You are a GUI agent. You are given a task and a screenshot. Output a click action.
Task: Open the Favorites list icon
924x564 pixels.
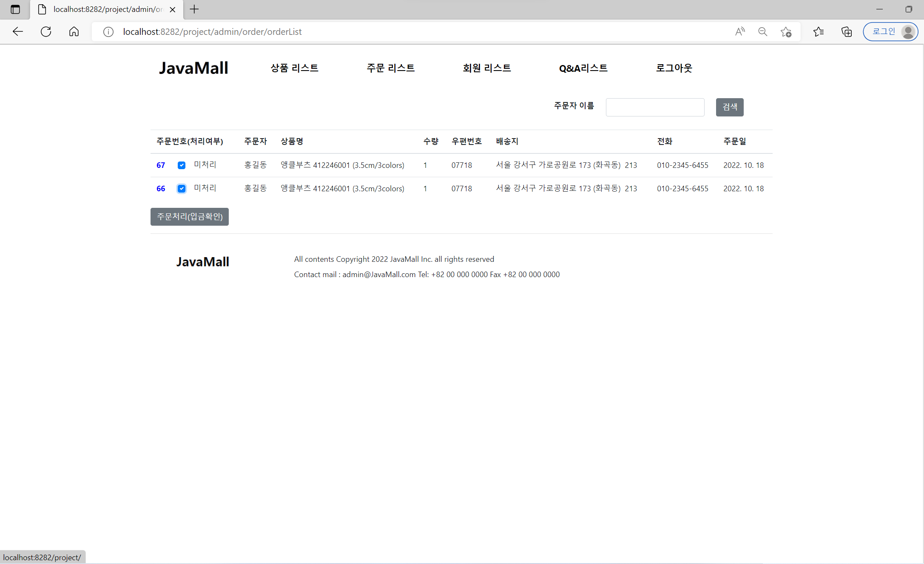pyautogui.click(x=819, y=31)
